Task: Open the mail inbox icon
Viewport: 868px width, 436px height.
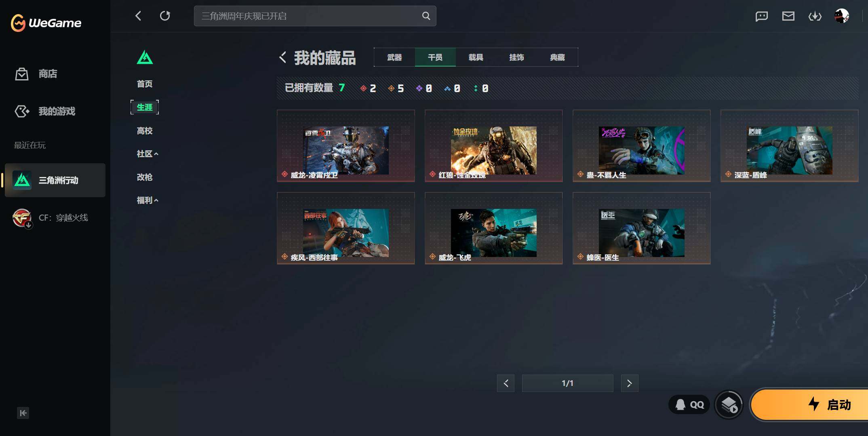Action: coord(788,16)
